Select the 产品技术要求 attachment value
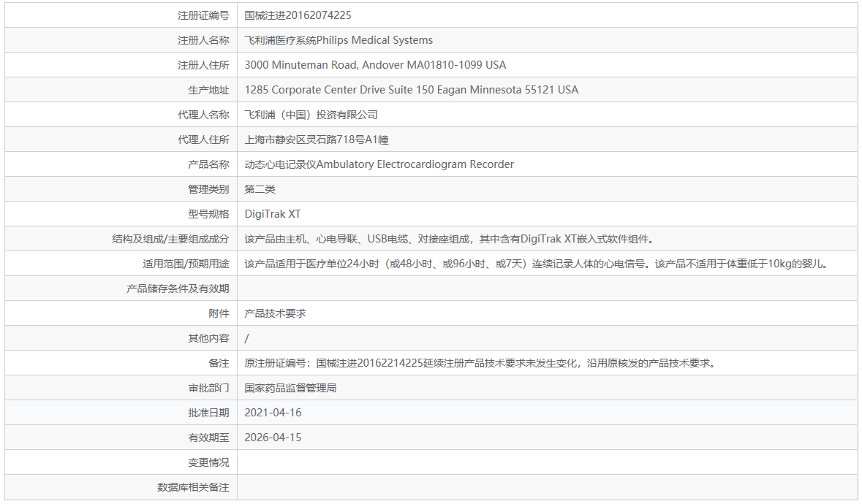862x504 pixels. click(x=276, y=313)
